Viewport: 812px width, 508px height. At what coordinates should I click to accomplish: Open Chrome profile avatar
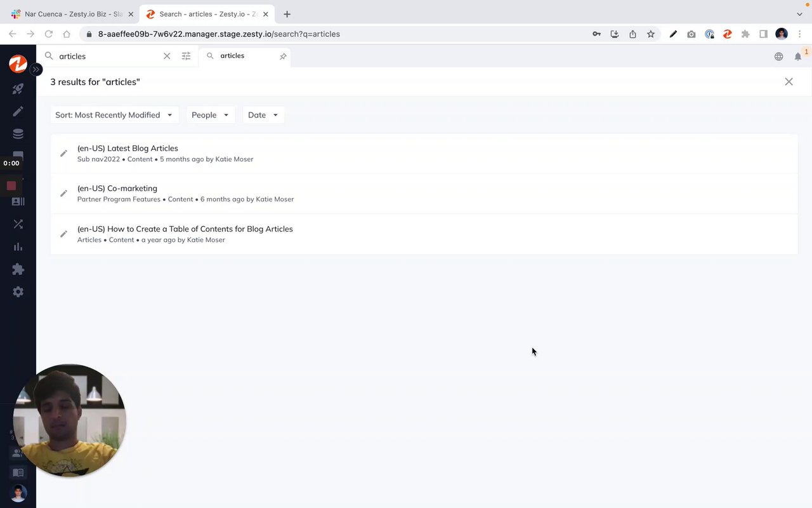click(782, 34)
